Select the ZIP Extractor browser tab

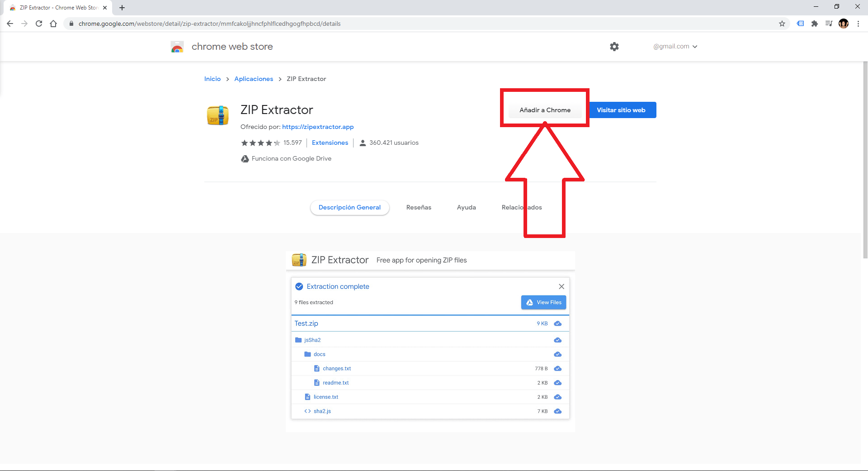click(58, 8)
